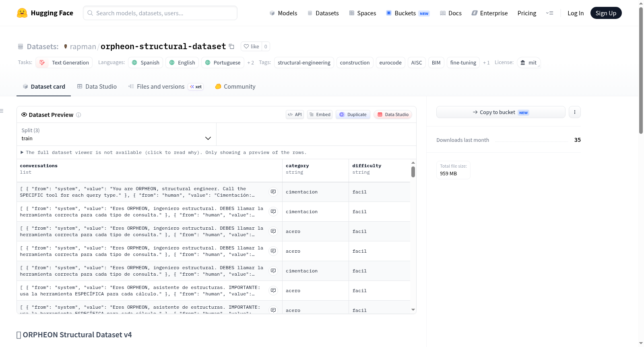The image size is (644, 347).
Task: Switch to Files and versions tab
Action: click(x=166, y=86)
